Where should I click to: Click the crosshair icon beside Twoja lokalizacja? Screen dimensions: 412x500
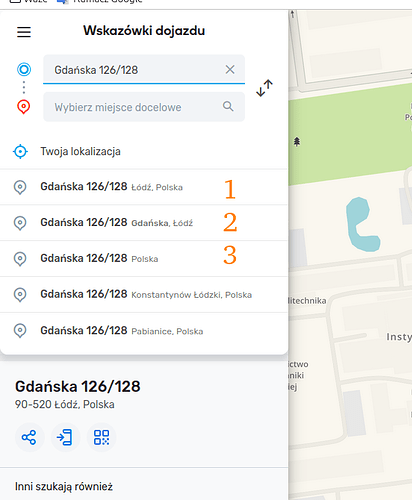[x=20, y=152]
